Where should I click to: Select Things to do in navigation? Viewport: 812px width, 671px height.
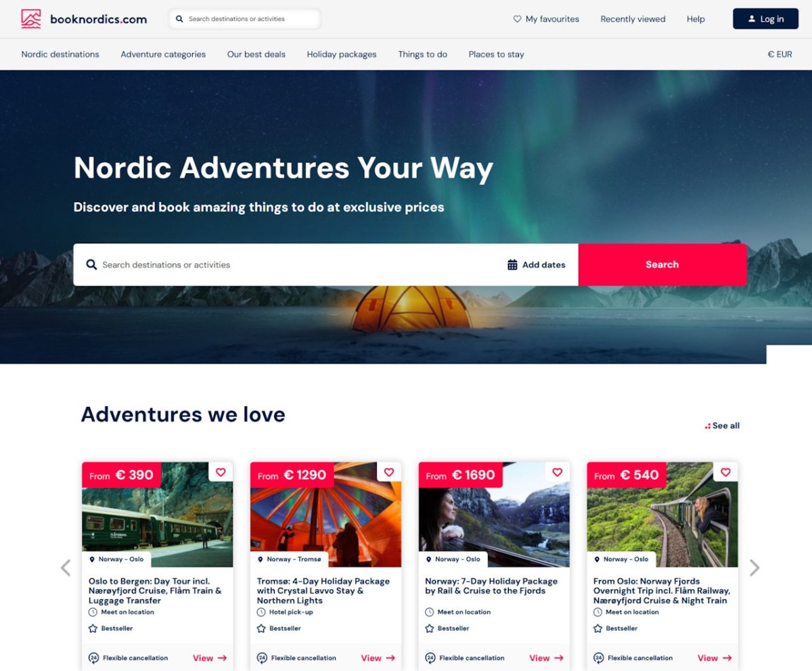pyautogui.click(x=422, y=54)
